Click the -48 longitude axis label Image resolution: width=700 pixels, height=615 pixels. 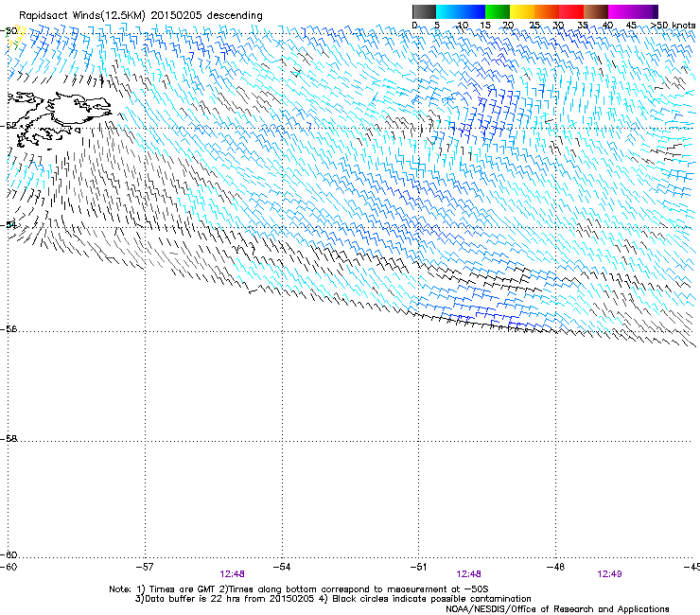(555, 567)
